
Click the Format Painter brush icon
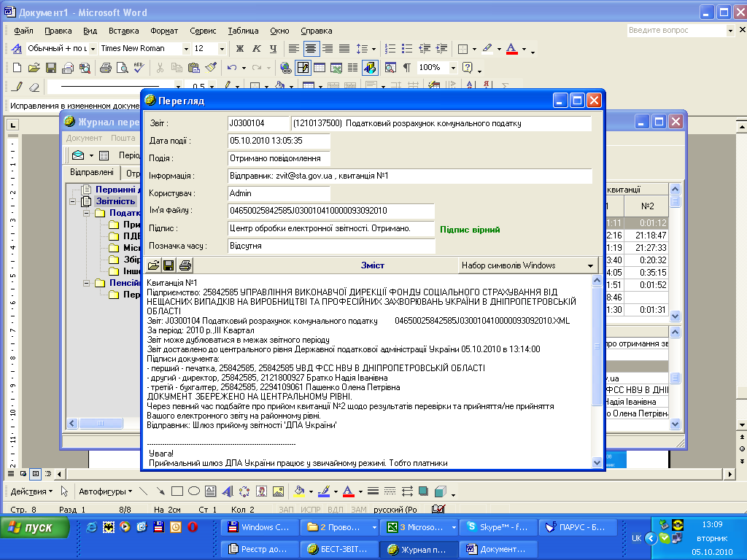pos(211,68)
